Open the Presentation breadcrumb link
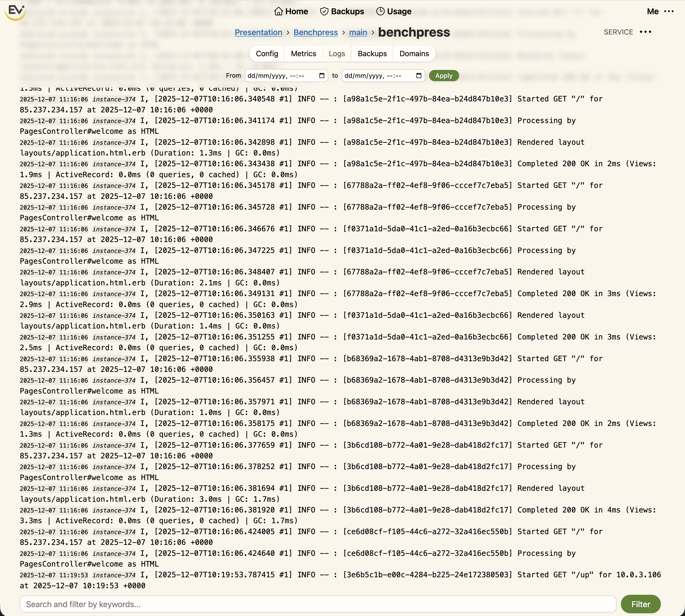The height and width of the screenshot is (616, 685). pyautogui.click(x=259, y=32)
